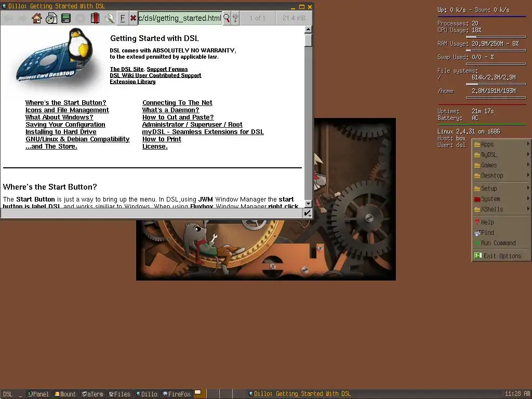The image size is (532, 399).
Task: Go to the Dillo home page icon
Action: click(x=37, y=18)
